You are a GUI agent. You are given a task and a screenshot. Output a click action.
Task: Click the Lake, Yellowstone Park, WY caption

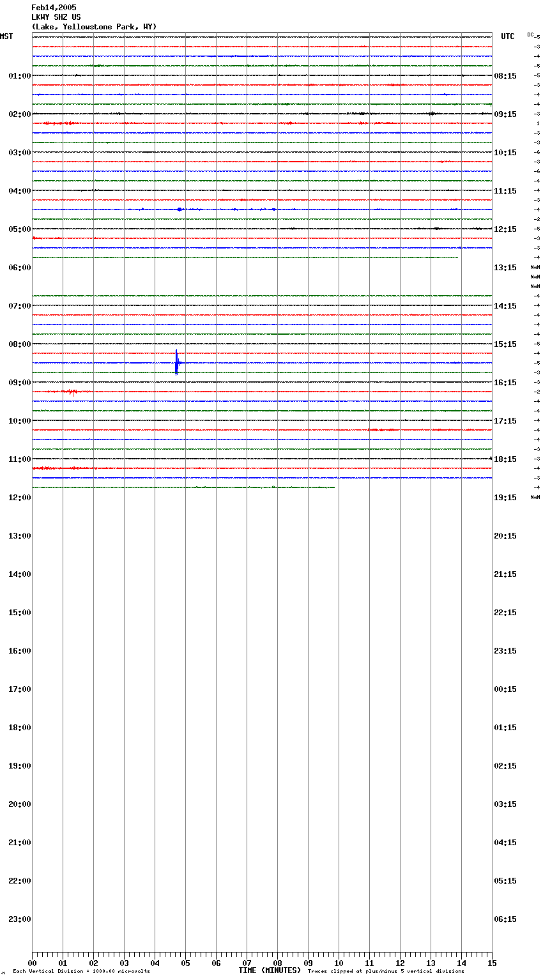(94, 27)
